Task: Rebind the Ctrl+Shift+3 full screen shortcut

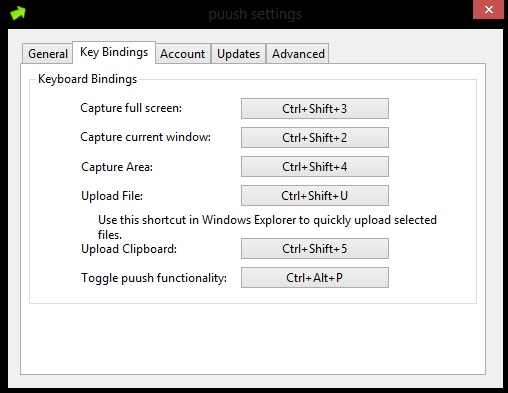Action: (315, 109)
